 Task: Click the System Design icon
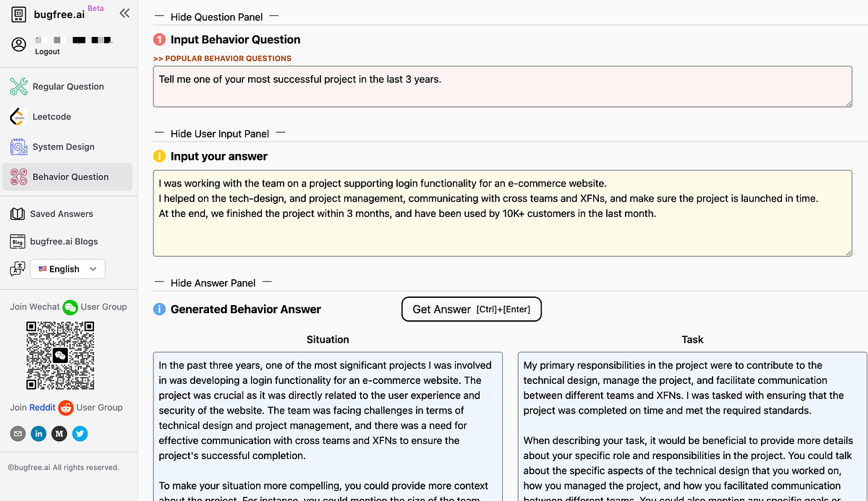(x=17, y=147)
